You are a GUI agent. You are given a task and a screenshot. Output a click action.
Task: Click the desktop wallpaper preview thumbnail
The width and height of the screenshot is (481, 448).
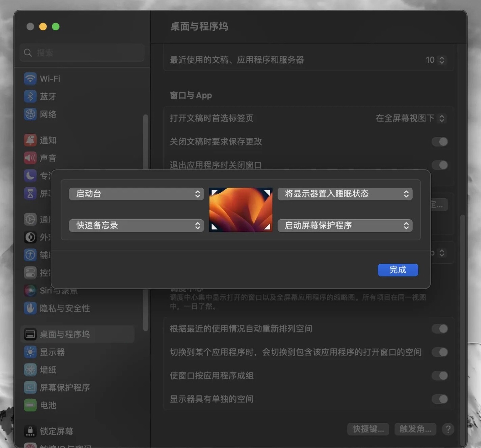pos(241,210)
